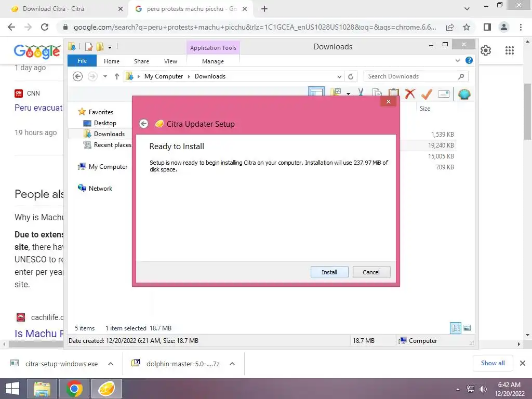Open Explorer help question mark
Image resolution: width=532 pixels, height=399 pixels.
click(x=469, y=60)
